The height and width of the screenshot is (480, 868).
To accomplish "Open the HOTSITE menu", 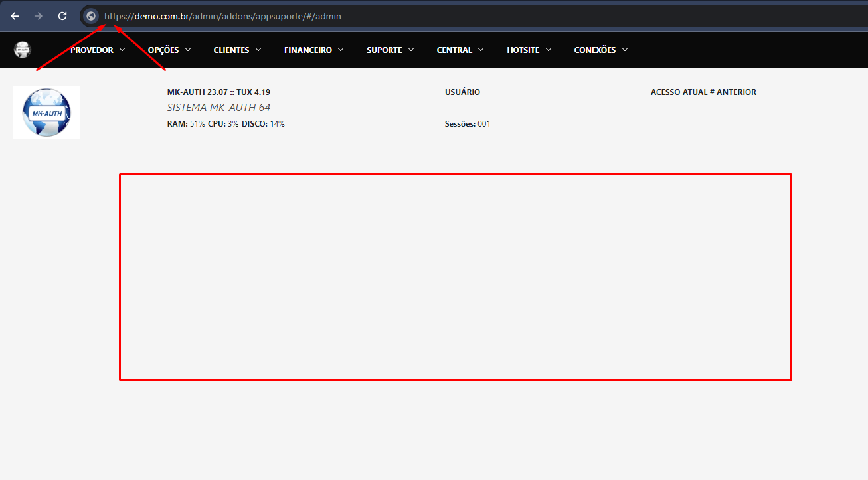I will pyautogui.click(x=523, y=50).
